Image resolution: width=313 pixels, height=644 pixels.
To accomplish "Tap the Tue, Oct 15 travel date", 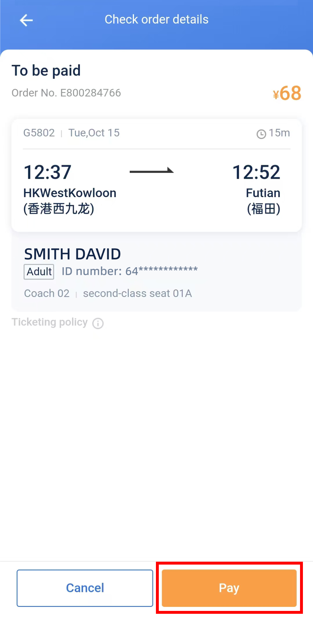I will coord(94,133).
